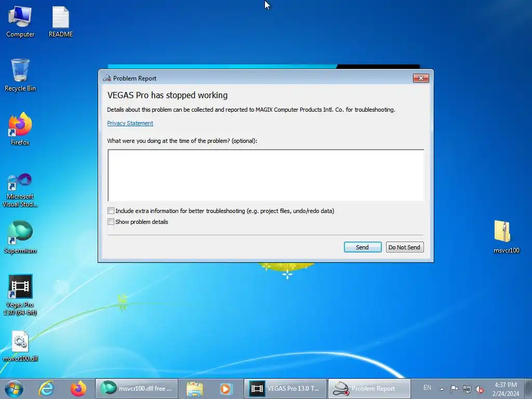Switch to msvcr100.dll free taskbar window
Viewport: 532px width, 399px height.
point(137,389)
